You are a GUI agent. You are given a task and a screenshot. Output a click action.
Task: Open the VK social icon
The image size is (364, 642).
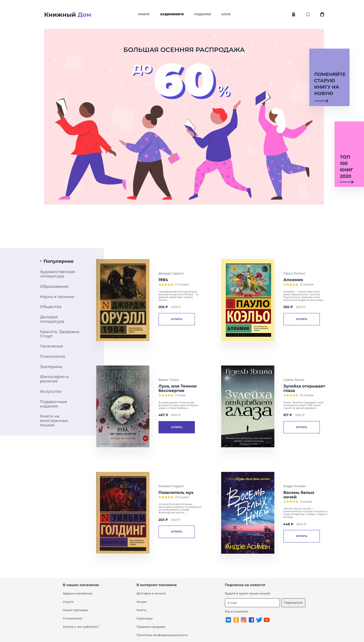coord(228,620)
